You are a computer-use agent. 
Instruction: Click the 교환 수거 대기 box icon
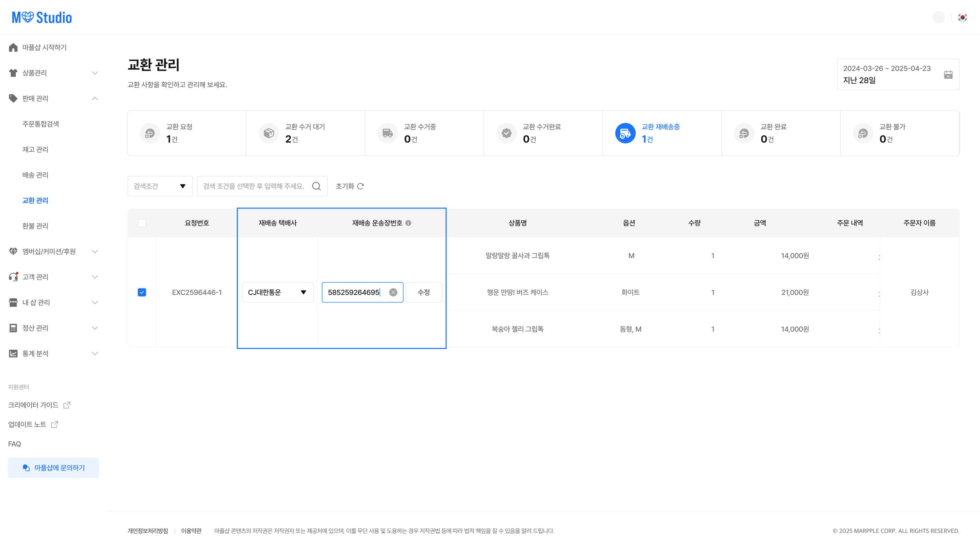click(268, 133)
